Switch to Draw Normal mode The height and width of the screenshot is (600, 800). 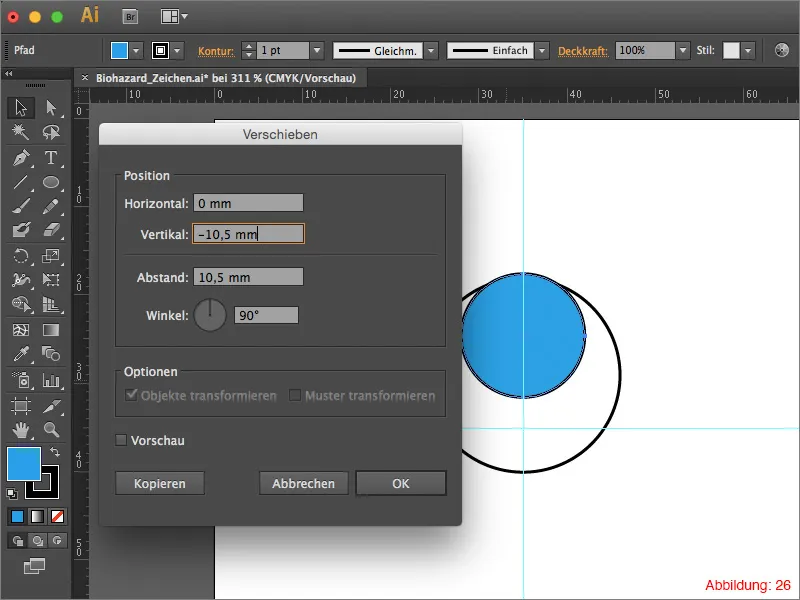(x=18, y=541)
